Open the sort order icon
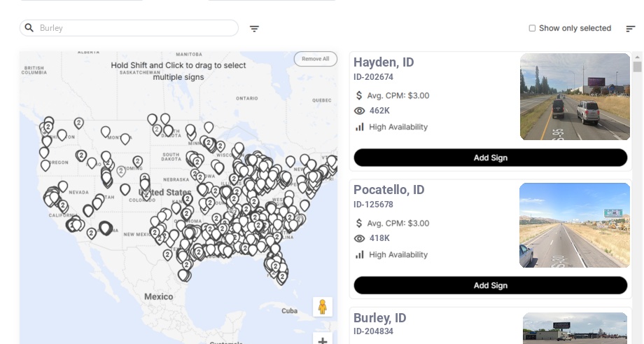 tap(630, 29)
